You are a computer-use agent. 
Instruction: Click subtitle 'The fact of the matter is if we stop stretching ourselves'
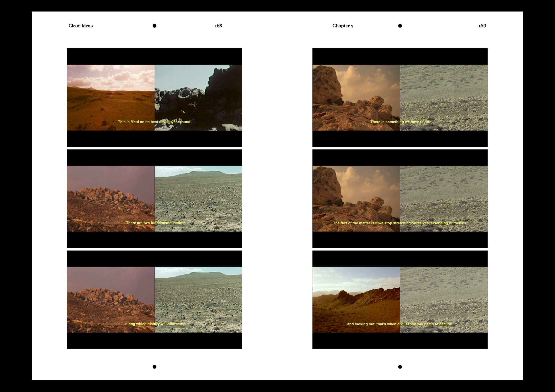tap(381, 223)
